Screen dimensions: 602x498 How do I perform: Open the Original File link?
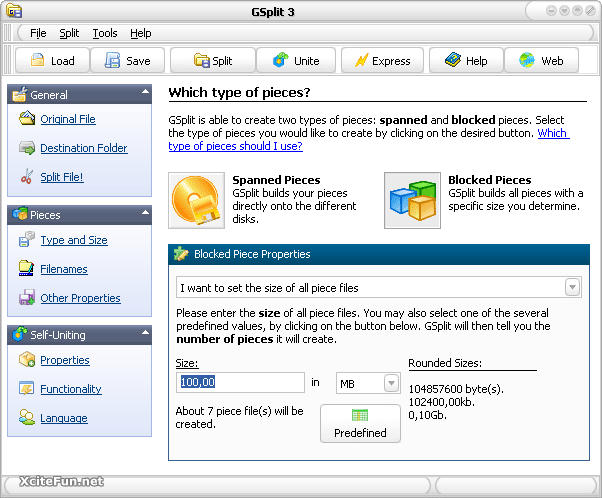[x=68, y=119]
